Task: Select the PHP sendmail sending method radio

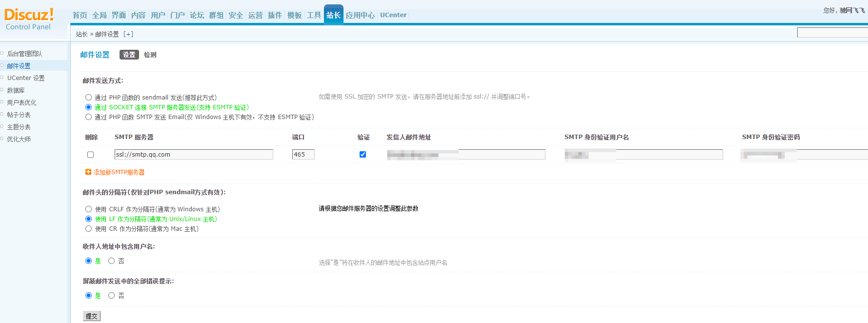Action: [88, 98]
